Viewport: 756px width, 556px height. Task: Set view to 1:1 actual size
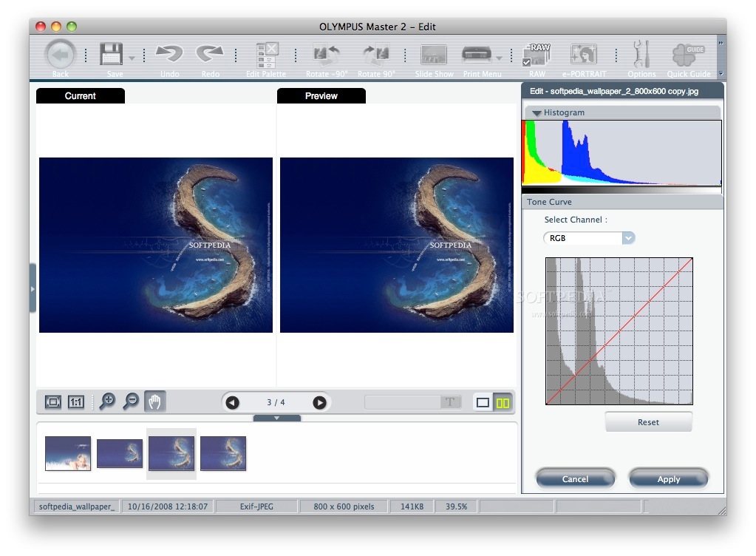click(x=75, y=401)
